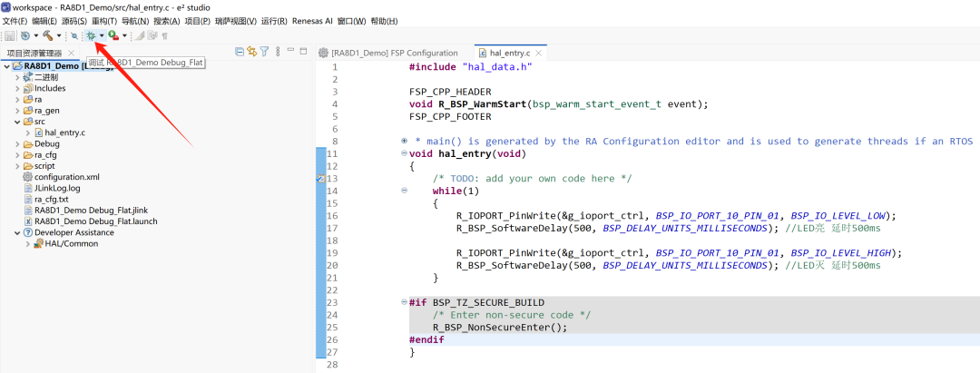Open the Run icon dropdown arrow
The width and height of the screenshot is (980, 373).
124,36
